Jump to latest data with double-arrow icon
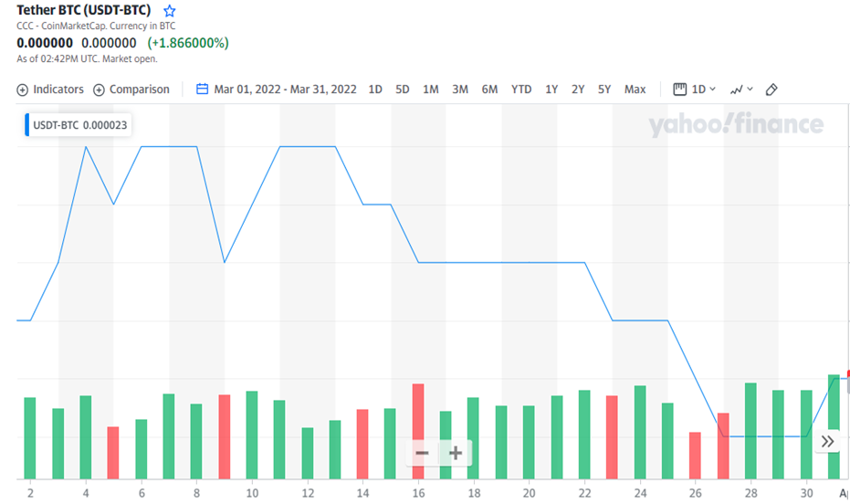The image size is (850, 504). pyautogui.click(x=827, y=441)
